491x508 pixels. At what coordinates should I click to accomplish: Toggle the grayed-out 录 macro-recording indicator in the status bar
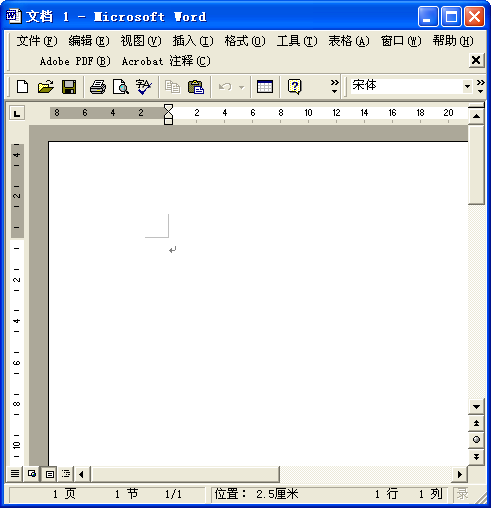click(x=462, y=494)
